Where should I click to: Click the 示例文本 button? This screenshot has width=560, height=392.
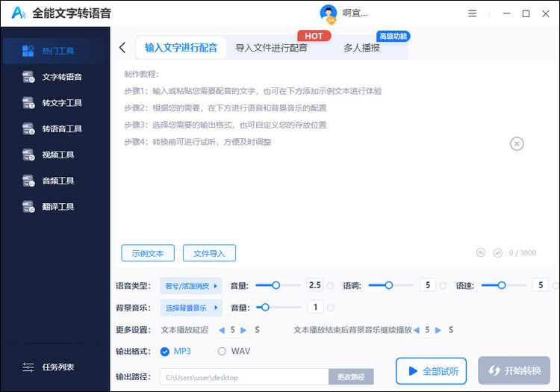[147, 253]
